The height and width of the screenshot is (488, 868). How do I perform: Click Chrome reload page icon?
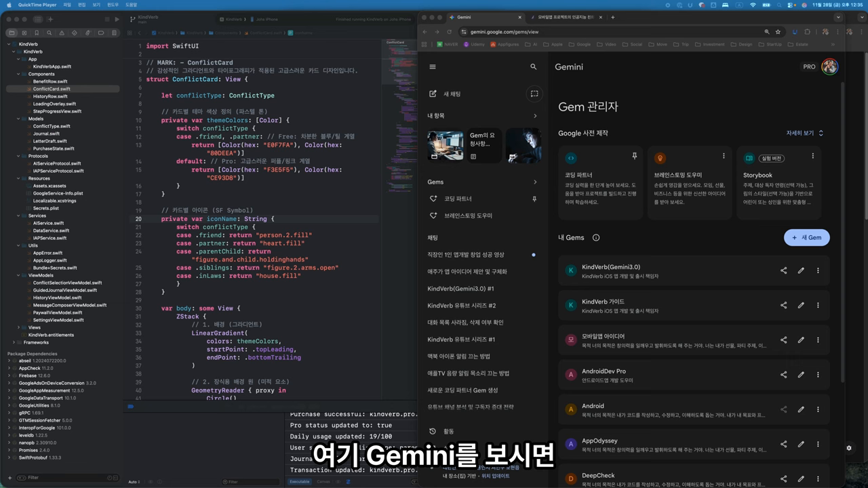coord(448,32)
